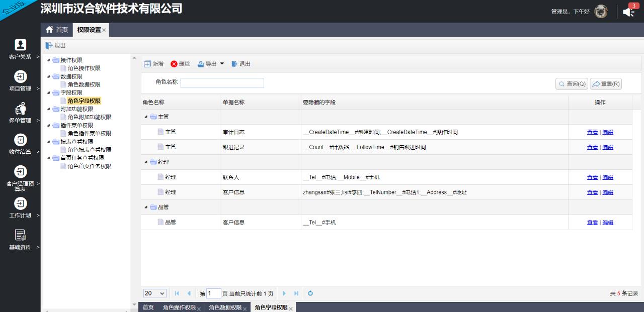Click 退出 in the grid toolbar
Viewport: 644px width, 312px height.
tap(240, 64)
